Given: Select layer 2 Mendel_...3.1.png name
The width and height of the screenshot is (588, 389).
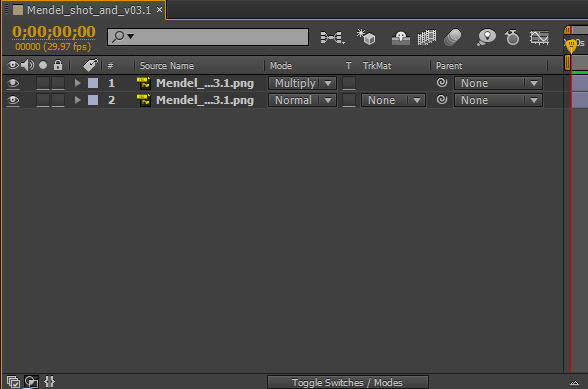Looking at the screenshot, I should 205,101.
